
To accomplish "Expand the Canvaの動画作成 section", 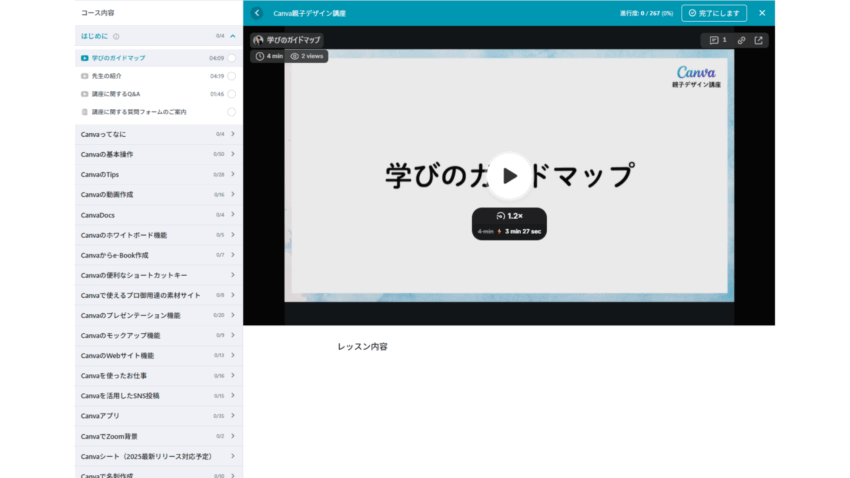I will click(158, 195).
